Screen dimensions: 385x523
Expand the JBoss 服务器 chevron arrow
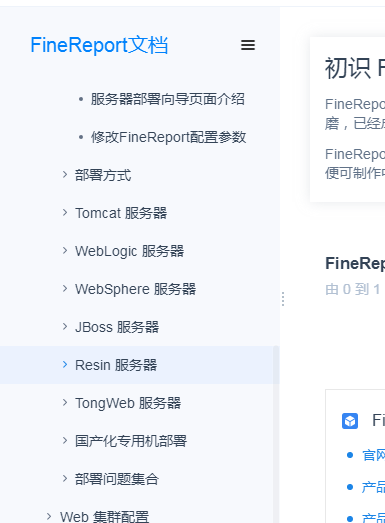pyautogui.click(x=65, y=327)
